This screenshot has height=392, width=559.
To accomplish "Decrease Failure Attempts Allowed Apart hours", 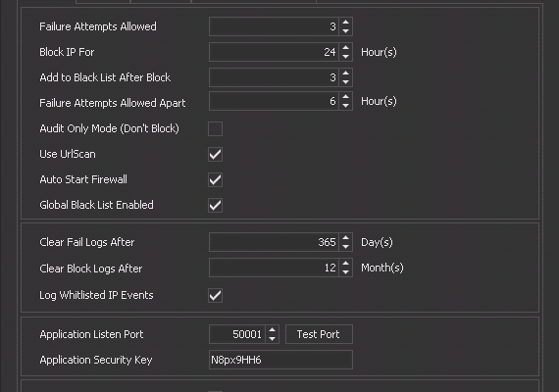I will (x=345, y=106).
